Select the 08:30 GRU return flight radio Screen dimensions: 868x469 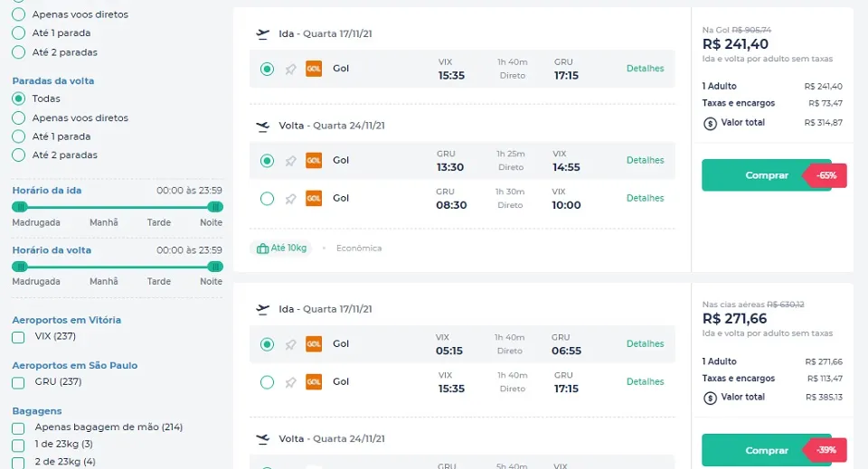pos(267,199)
